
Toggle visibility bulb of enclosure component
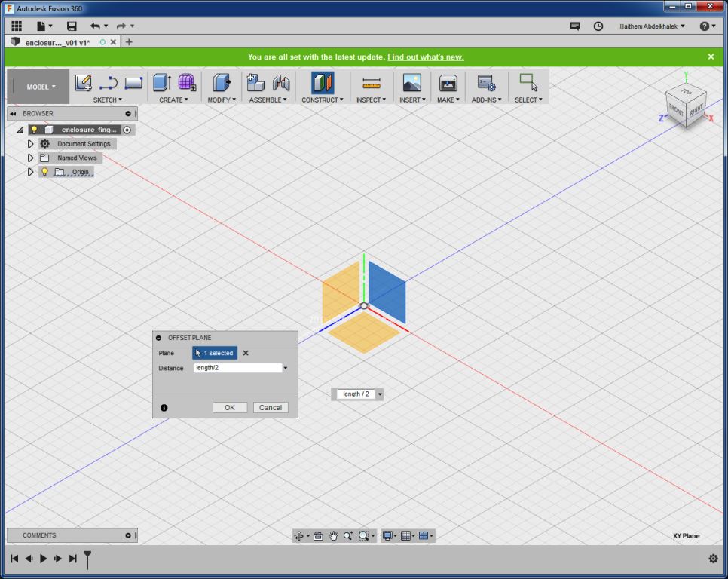coord(34,130)
